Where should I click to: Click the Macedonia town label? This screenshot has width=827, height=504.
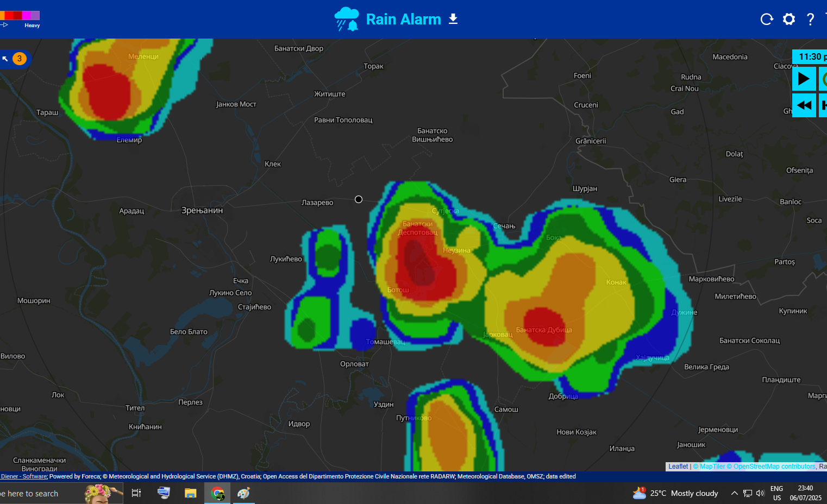click(x=730, y=57)
